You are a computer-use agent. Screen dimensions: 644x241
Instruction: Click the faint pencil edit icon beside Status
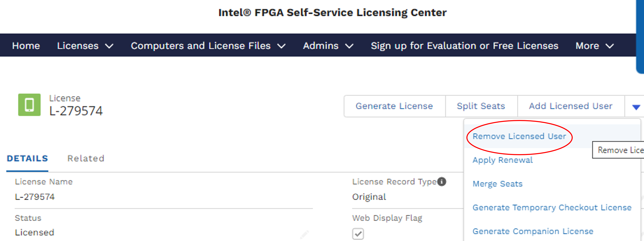point(304,234)
